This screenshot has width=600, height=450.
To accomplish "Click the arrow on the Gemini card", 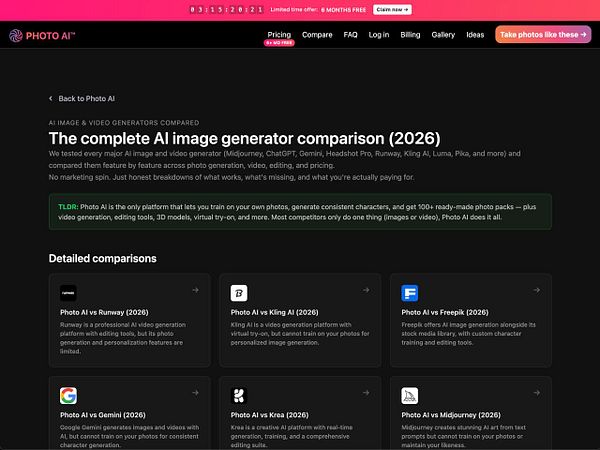I will point(196,393).
